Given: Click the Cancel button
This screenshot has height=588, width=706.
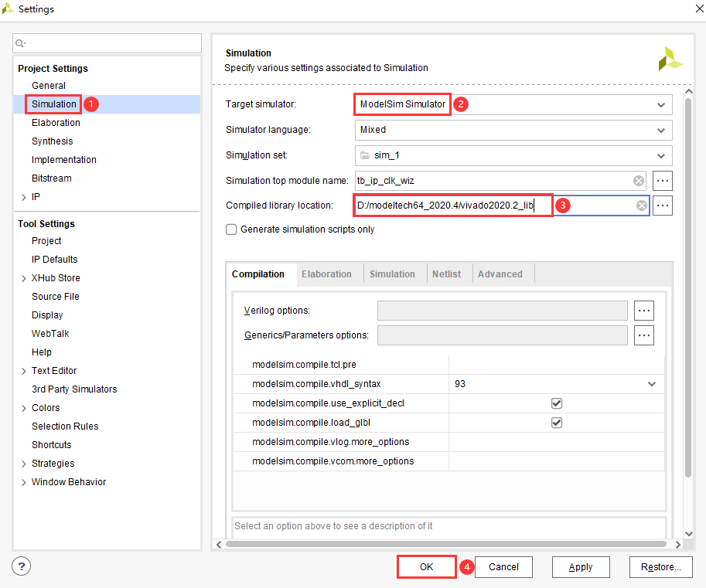Looking at the screenshot, I should click(503, 567).
